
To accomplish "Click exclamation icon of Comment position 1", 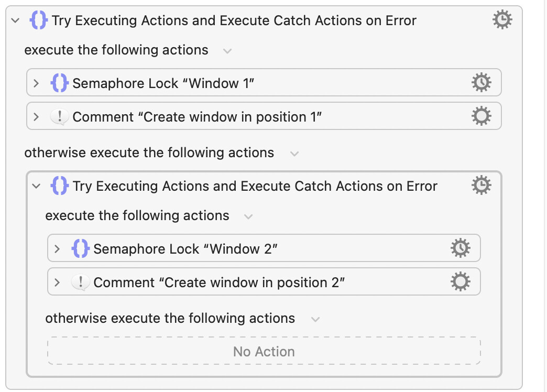I will (59, 116).
